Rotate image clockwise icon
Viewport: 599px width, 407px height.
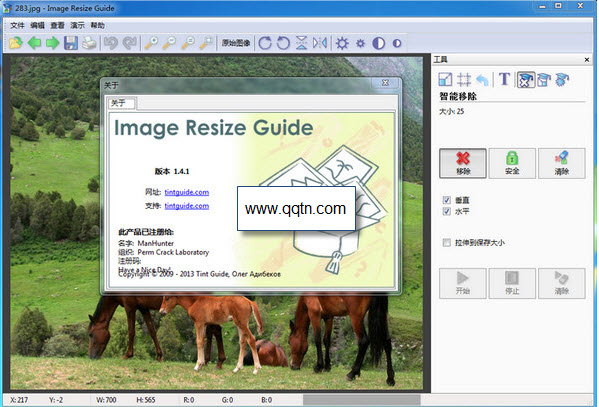(265, 43)
